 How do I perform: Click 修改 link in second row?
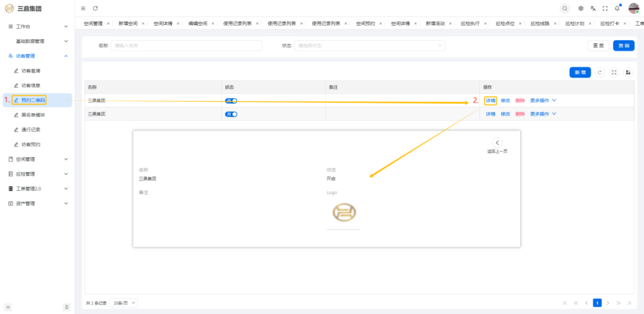click(x=505, y=114)
